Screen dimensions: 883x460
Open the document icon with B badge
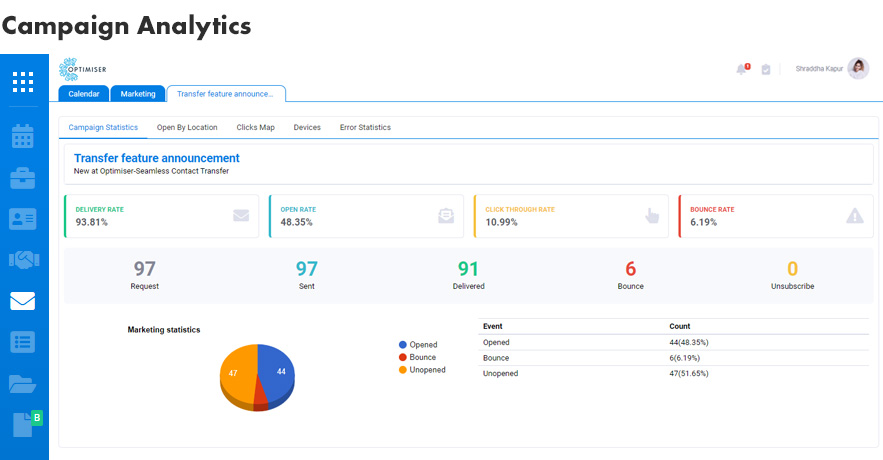coord(24,424)
